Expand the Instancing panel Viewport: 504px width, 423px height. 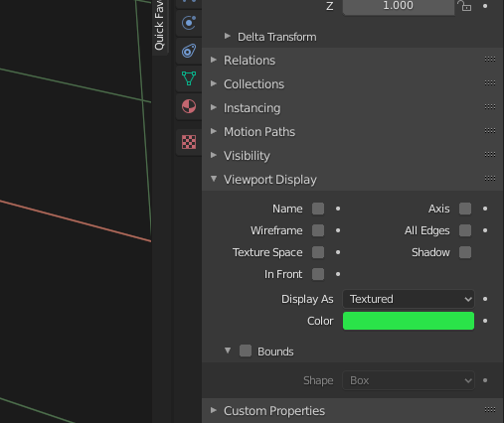point(214,107)
